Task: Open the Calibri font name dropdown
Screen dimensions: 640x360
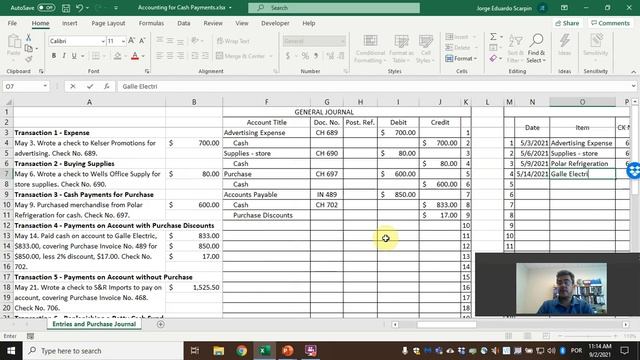Action: coord(103,41)
